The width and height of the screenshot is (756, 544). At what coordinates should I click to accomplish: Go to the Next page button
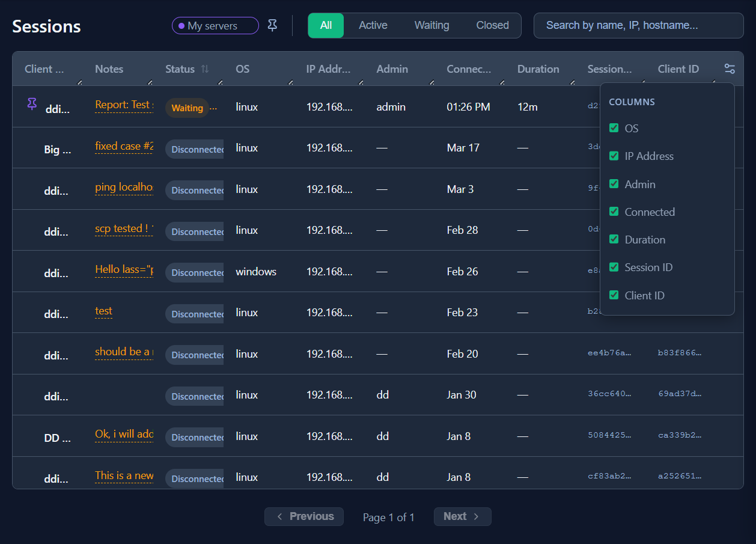[462, 516]
